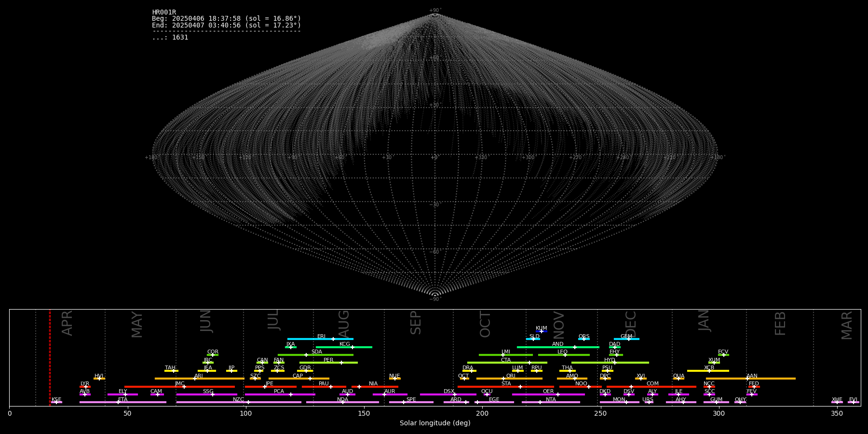Click the JEA shower label

point(208,368)
